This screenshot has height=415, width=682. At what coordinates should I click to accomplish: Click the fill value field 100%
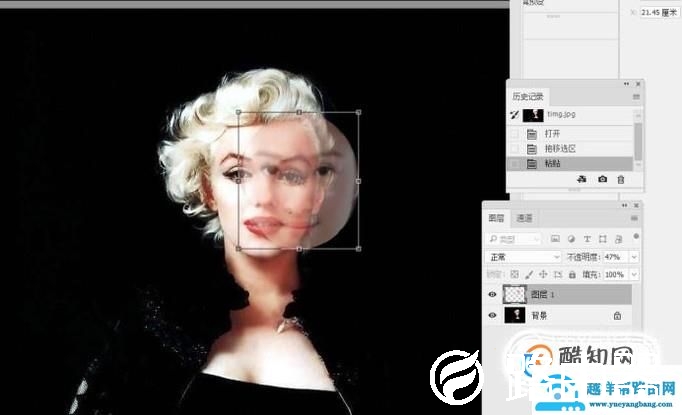[617, 274]
